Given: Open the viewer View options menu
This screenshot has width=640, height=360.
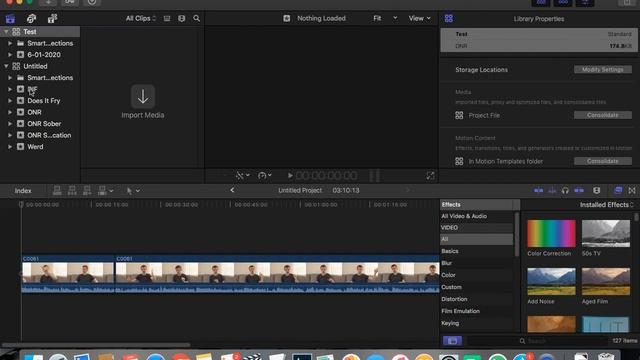Looking at the screenshot, I should pyautogui.click(x=420, y=18).
